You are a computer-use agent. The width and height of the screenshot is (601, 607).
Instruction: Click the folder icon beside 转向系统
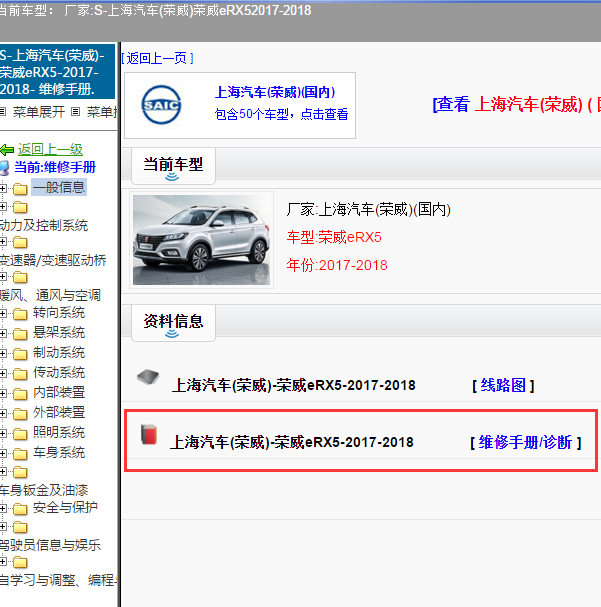(20, 314)
